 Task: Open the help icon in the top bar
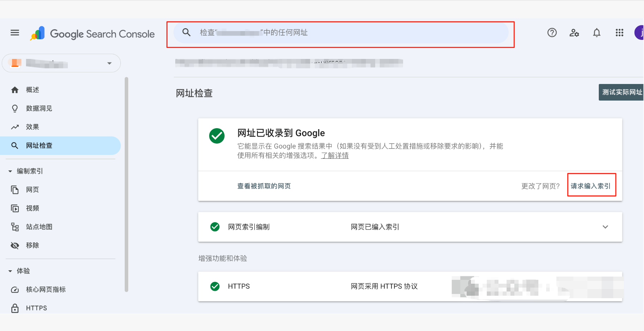pos(552,32)
